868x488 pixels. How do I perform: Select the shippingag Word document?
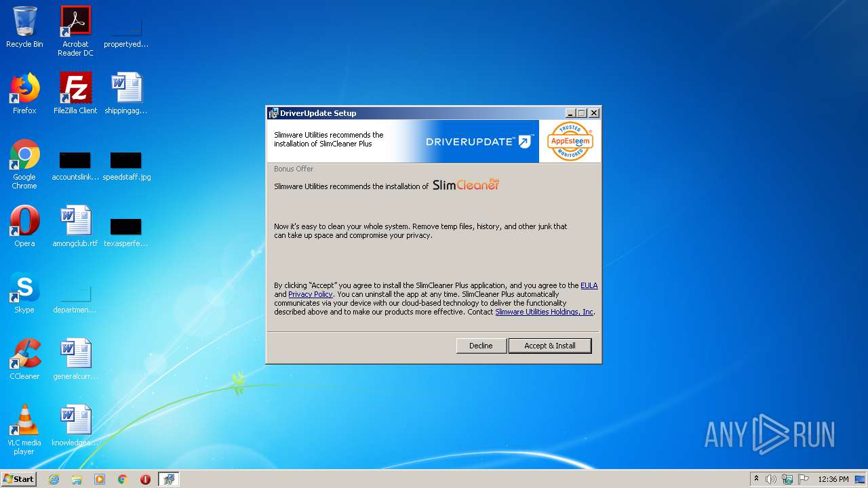click(126, 94)
